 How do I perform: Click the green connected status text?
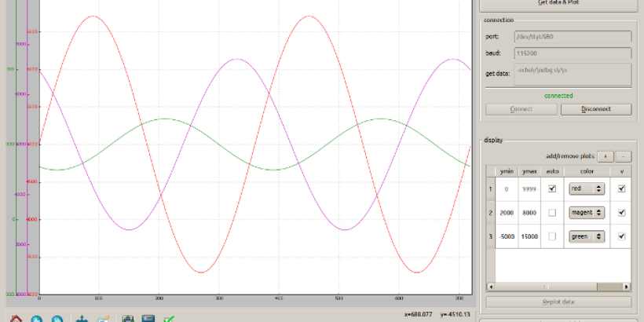click(558, 96)
